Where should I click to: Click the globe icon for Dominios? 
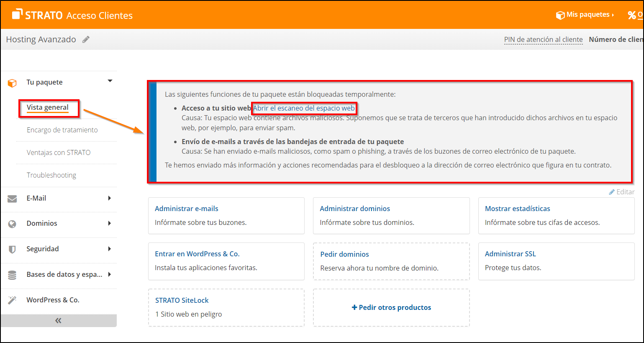click(x=12, y=224)
